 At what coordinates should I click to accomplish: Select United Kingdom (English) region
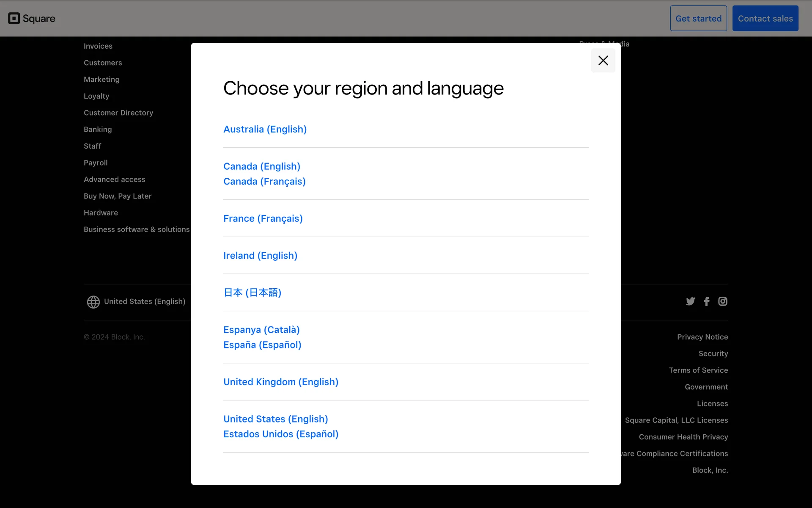pyautogui.click(x=280, y=382)
